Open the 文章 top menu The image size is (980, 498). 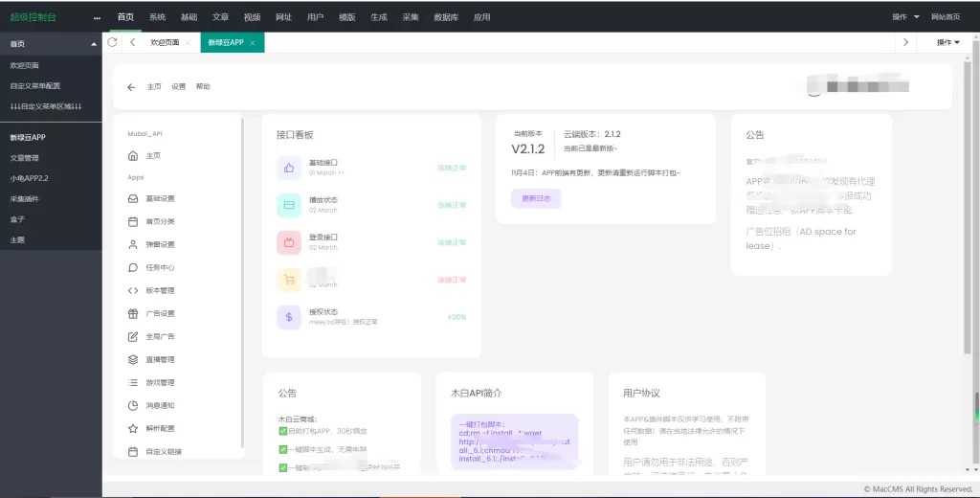221,17
